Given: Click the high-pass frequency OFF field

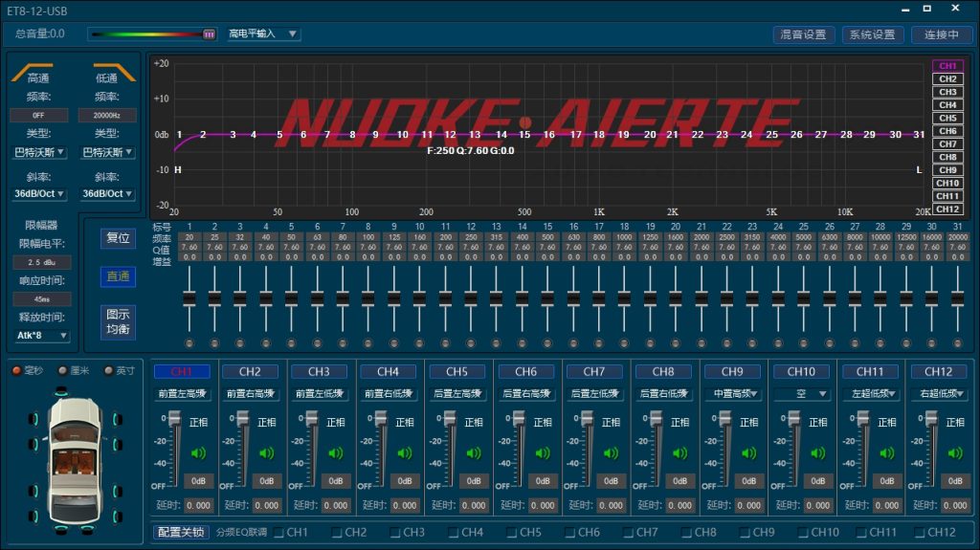Looking at the screenshot, I should click(x=38, y=115).
